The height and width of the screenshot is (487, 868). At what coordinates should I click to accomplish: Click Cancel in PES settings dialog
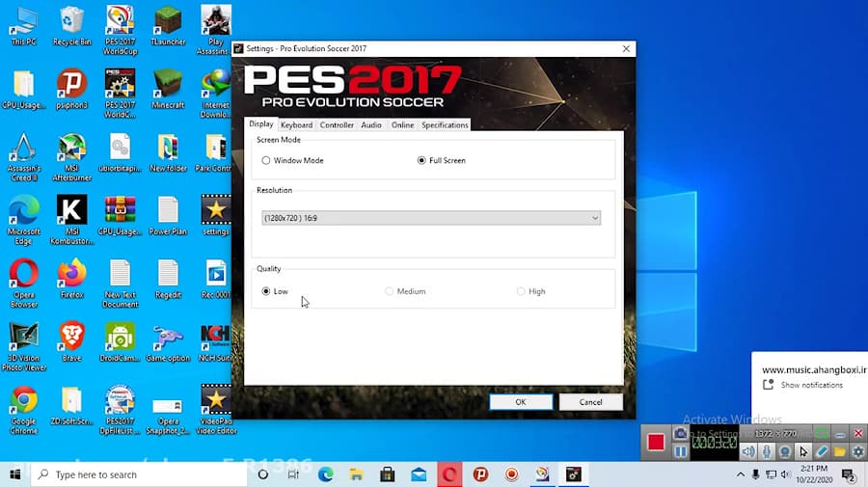point(590,402)
